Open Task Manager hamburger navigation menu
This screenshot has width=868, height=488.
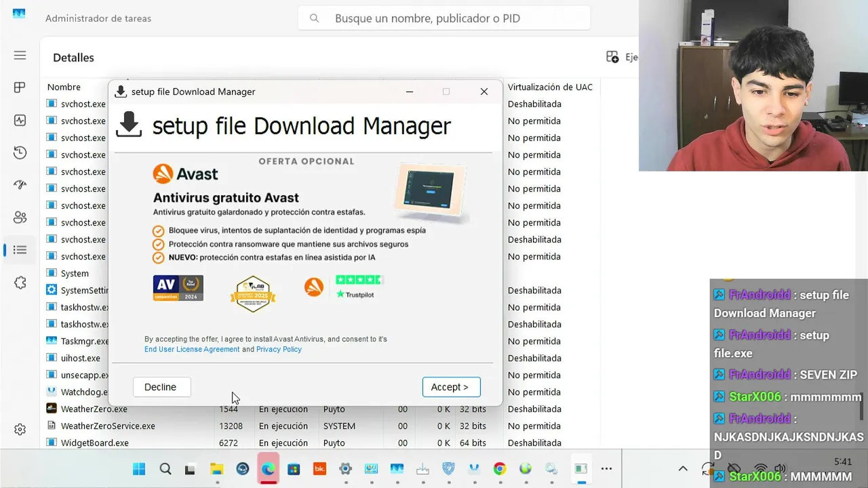[x=20, y=56]
